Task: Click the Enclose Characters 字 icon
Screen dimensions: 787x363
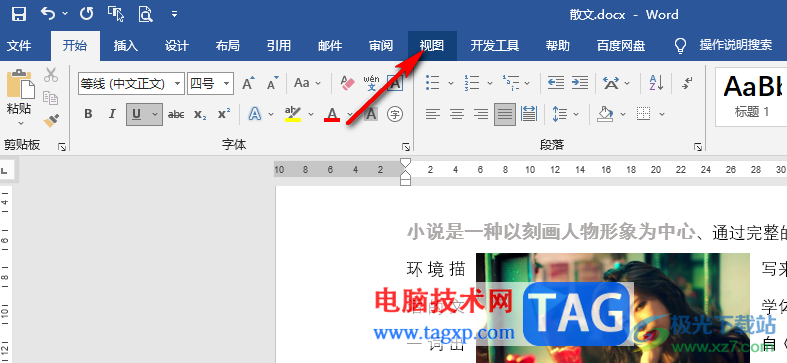Action: tap(395, 114)
